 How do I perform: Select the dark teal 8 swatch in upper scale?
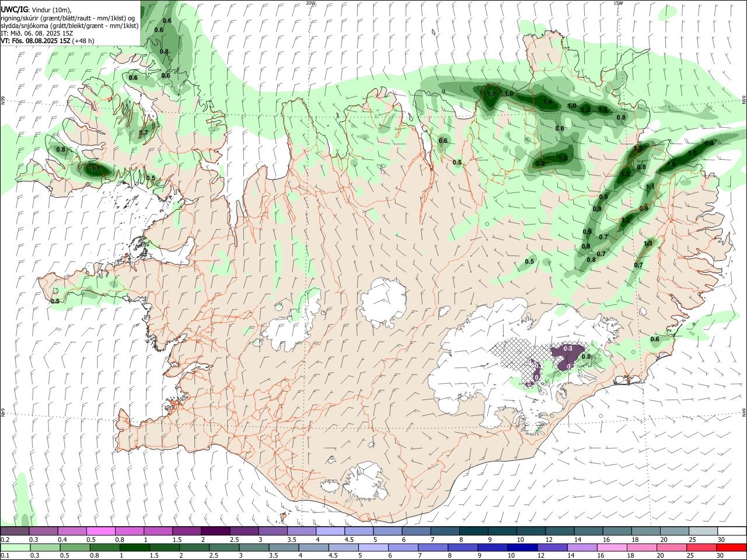click(x=474, y=531)
